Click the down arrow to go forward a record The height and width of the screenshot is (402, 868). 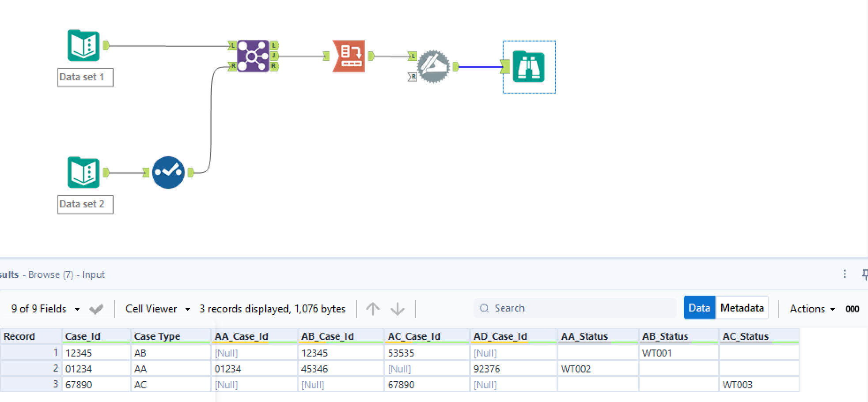point(397,308)
